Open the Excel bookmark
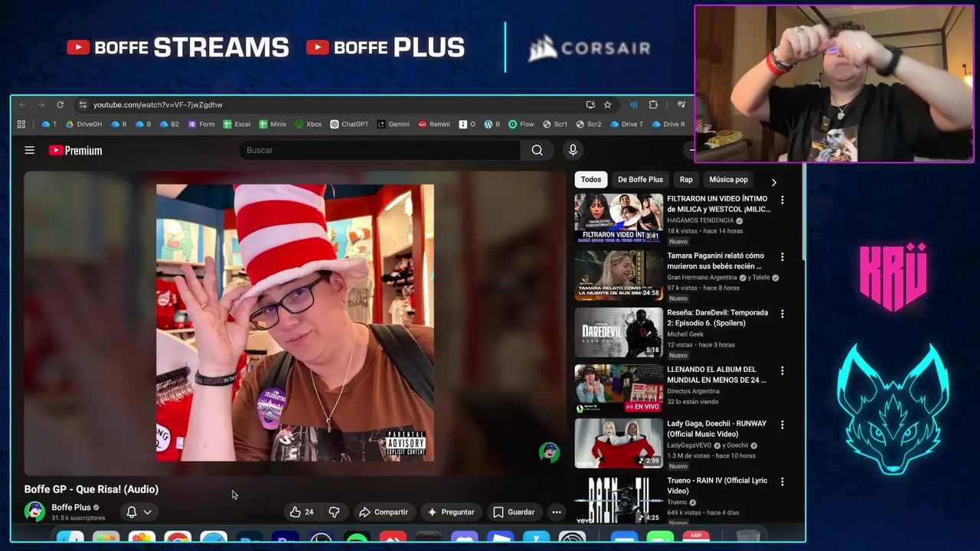 pyautogui.click(x=237, y=124)
